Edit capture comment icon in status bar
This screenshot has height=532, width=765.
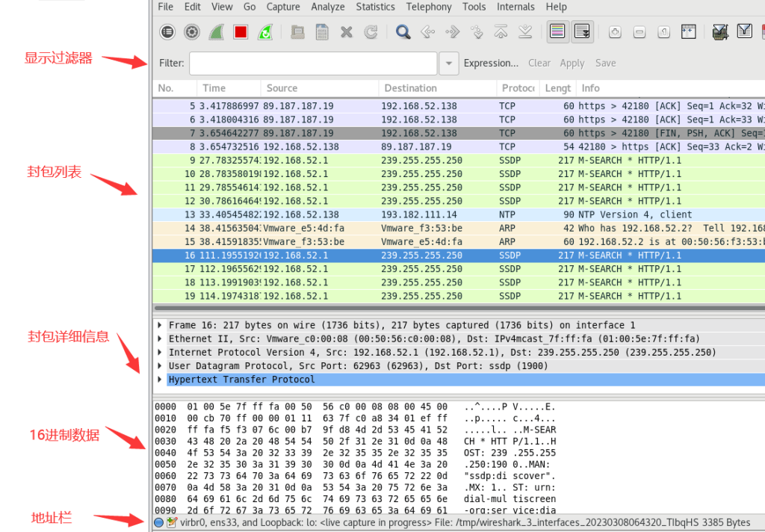pyautogui.click(x=172, y=523)
